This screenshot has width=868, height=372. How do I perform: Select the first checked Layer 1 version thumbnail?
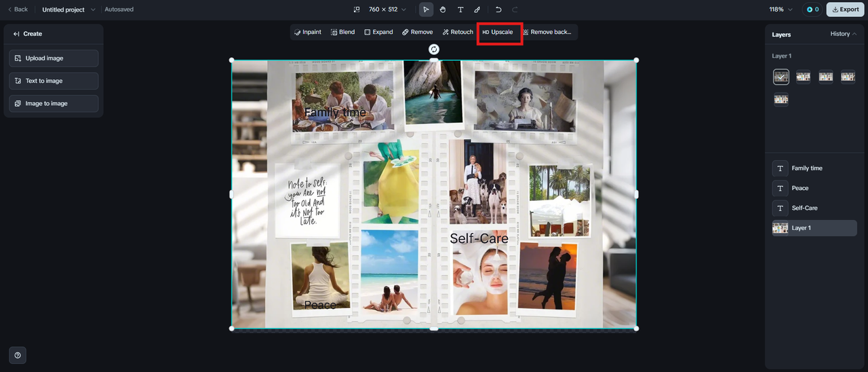781,77
